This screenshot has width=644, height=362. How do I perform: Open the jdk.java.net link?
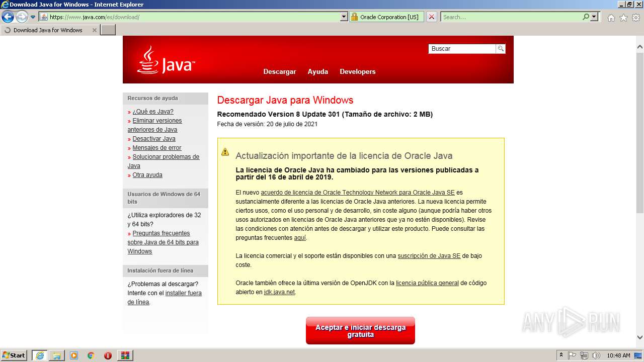279,292
